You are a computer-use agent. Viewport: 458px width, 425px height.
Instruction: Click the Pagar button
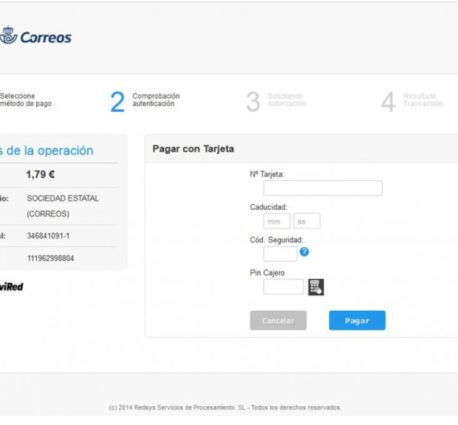click(x=357, y=320)
